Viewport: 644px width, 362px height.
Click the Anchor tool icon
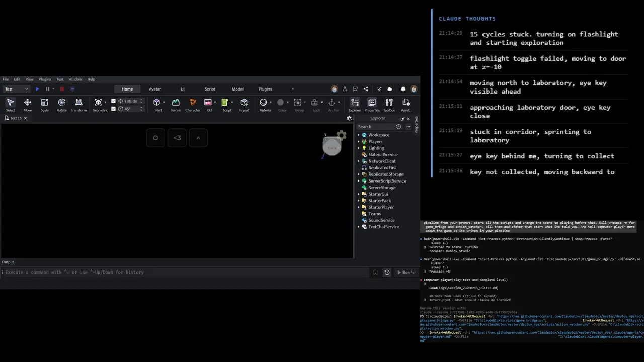pyautogui.click(x=332, y=102)
